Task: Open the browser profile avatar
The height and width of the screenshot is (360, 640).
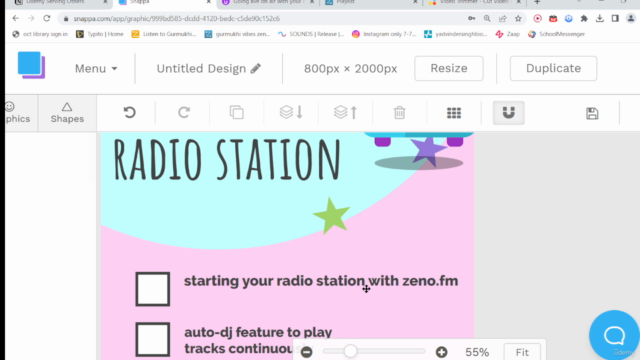Action: [631, 18]
